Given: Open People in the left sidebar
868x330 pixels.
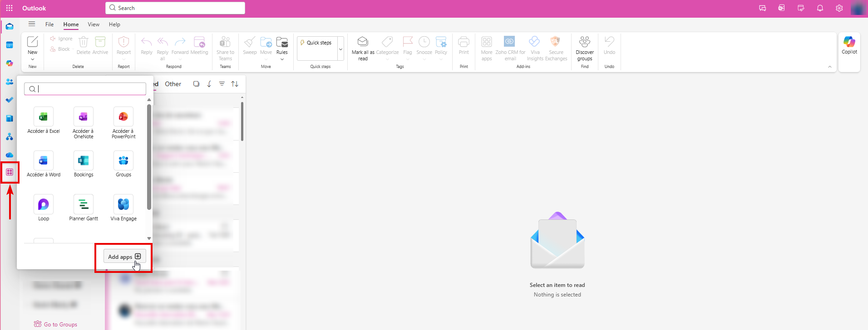Looking at the screenshot, I should pos(10,82).
